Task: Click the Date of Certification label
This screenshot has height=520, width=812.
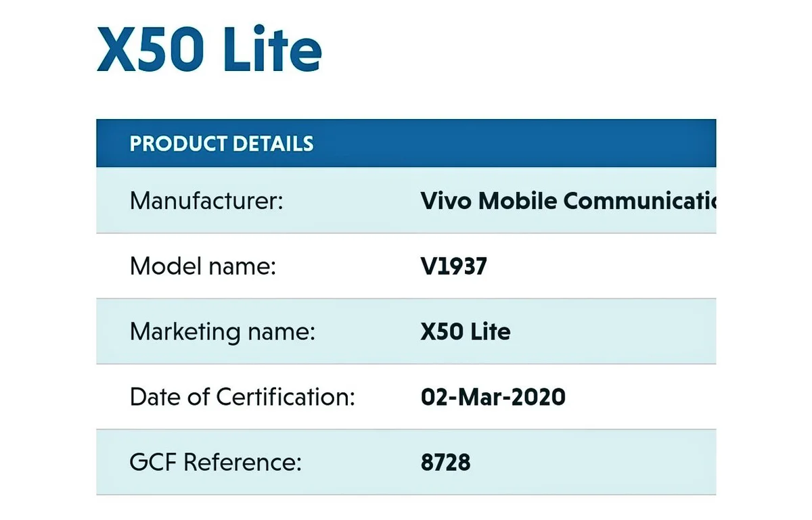Action: click(x=242, y=397)
